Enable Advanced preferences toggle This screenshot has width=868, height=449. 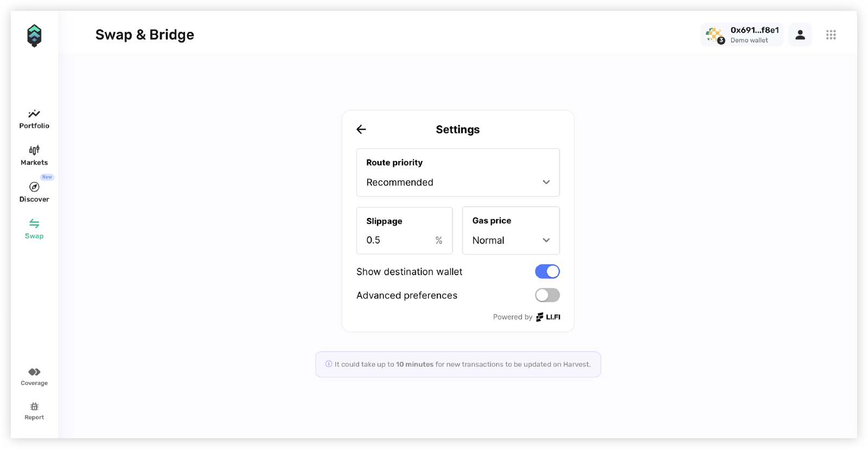click(x=547, y=295)
